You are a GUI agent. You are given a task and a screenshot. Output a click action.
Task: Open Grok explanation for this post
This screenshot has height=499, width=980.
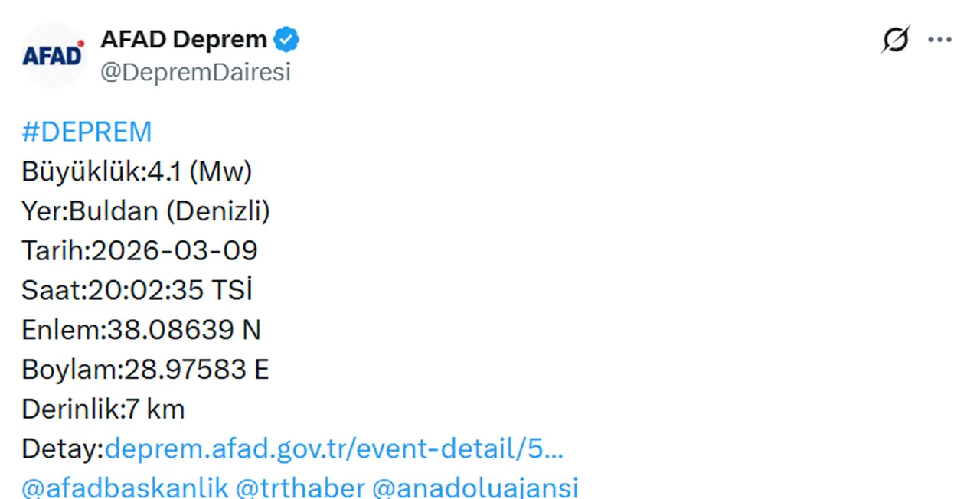pyautogui.click(x=896, y=39)
